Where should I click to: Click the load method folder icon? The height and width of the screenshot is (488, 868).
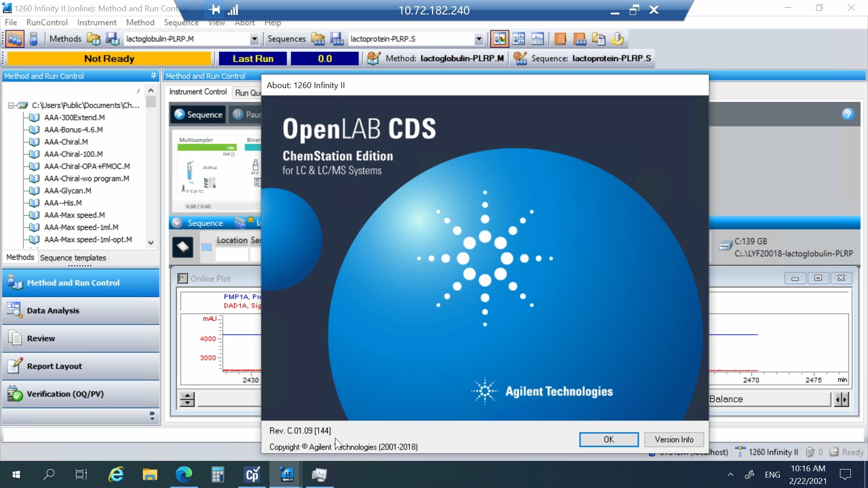click(x=93, y=39)
